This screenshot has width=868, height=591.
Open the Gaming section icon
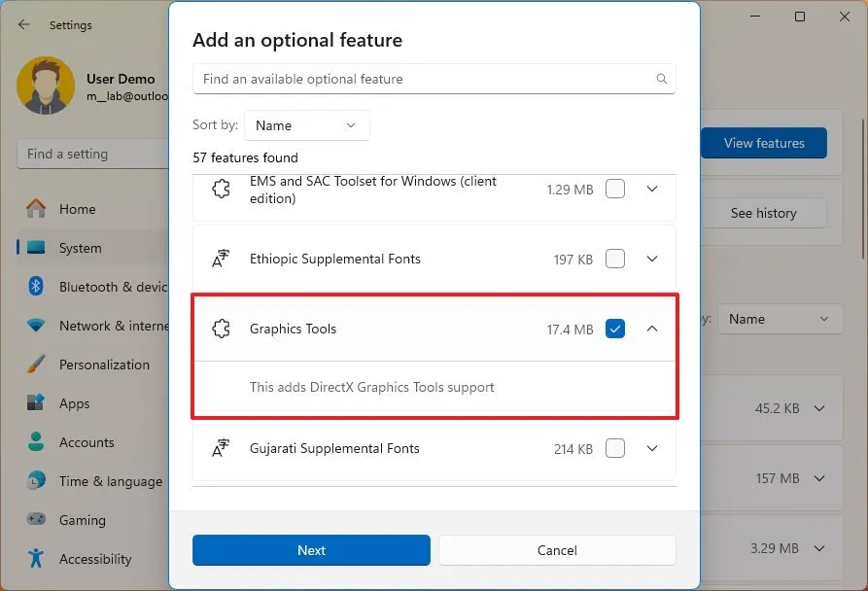click(36, 520)
